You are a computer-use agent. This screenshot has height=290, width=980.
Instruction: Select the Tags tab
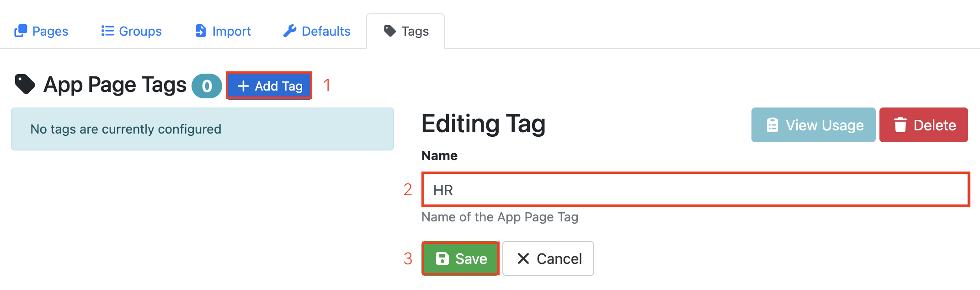click(406, 31)
